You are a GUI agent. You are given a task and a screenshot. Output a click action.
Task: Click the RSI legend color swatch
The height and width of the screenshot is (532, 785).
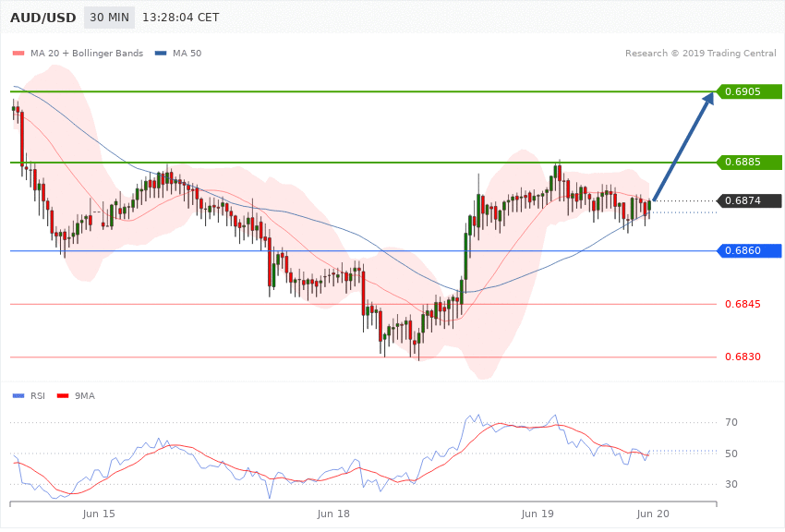pos(18,396)
